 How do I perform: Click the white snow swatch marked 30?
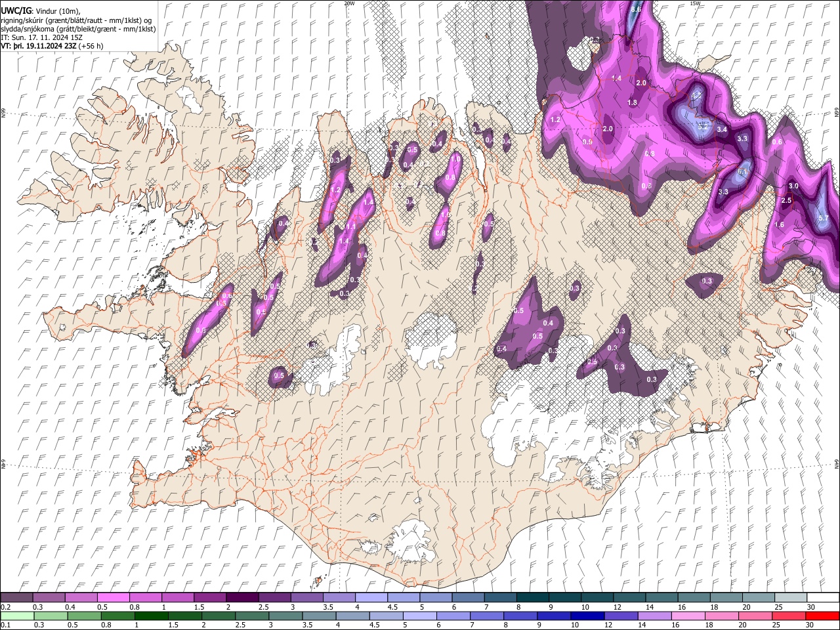click(x=824, y=598)
